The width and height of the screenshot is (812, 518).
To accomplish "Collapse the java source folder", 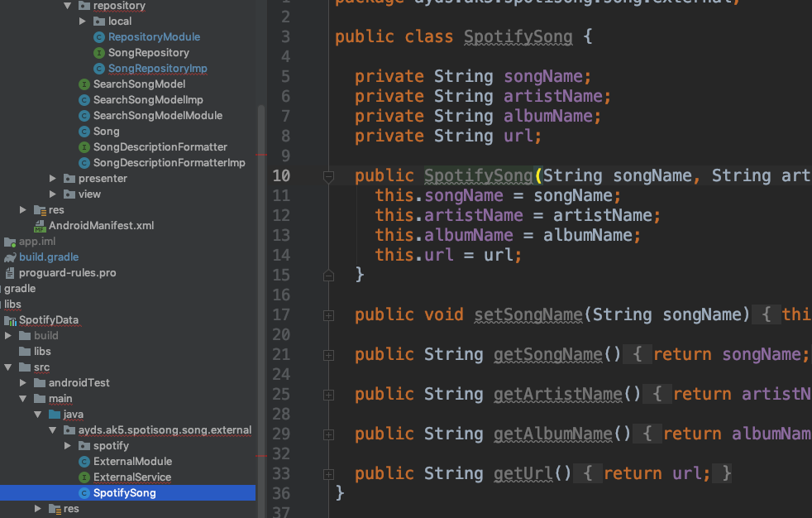I will 38,415.
